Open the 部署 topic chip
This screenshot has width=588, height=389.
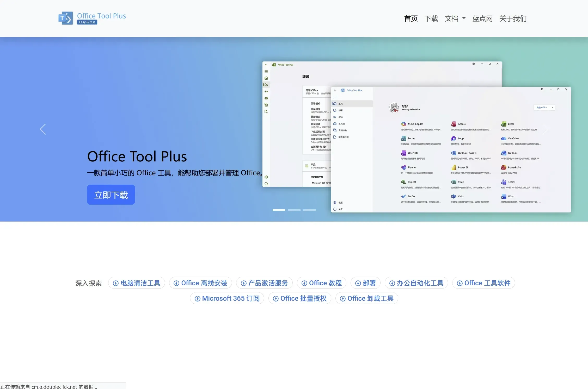(x=365, y=283)
